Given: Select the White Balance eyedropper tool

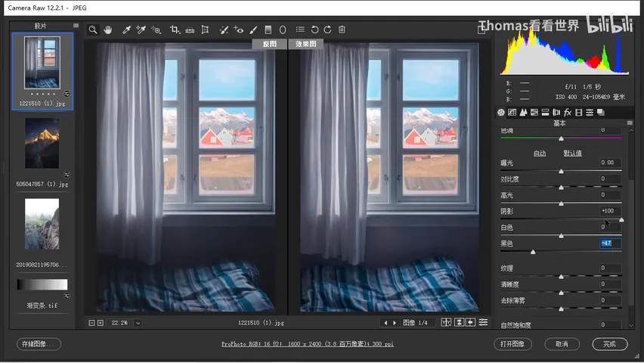Looking at the screenshot, I should click(x=126, y=29).
